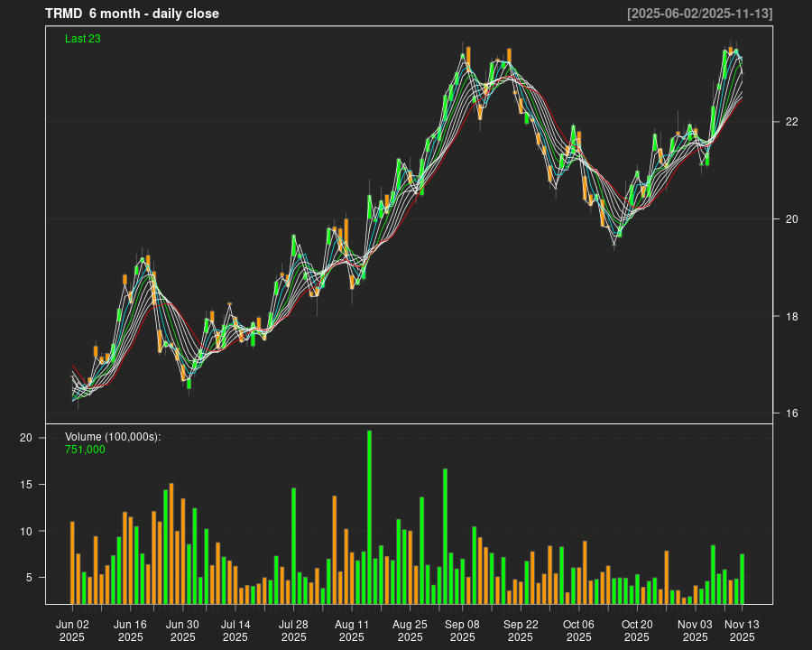Click the green 751,000 volume value
The width and height of the screenshot is (812, 650).
[85, 449]
